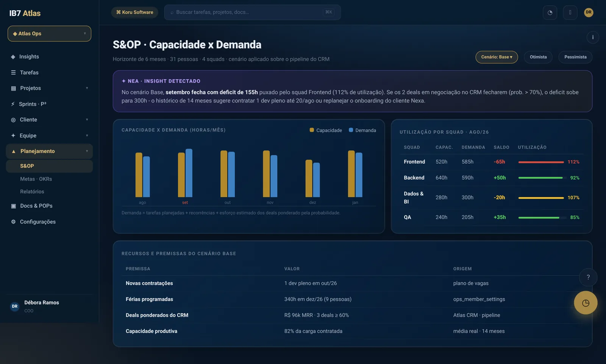Screen dimensions: 606x364
Task: Click the info "i" round button
Action: (593, 37)
